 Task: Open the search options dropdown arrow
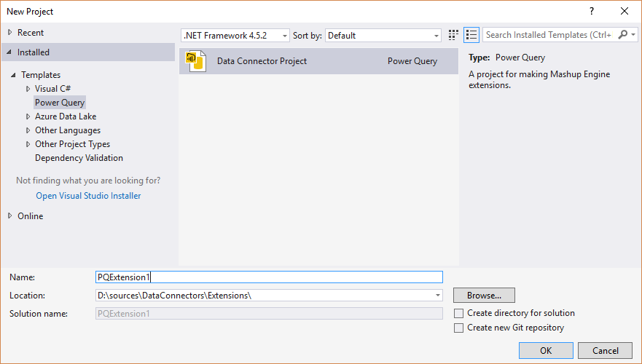click(x=633, y=35)
